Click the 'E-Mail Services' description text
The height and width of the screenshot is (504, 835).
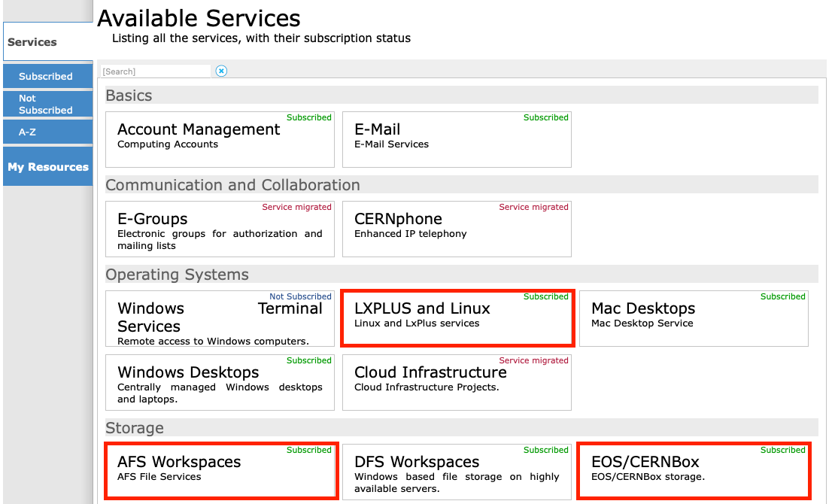tap(391, 144)
